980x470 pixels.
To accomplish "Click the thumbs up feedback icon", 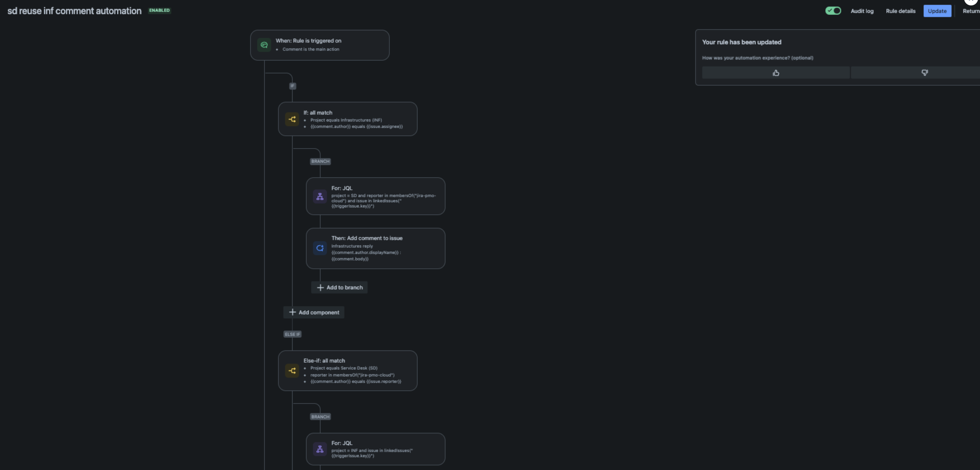I will pyautogui.click(x=776, y=73).
